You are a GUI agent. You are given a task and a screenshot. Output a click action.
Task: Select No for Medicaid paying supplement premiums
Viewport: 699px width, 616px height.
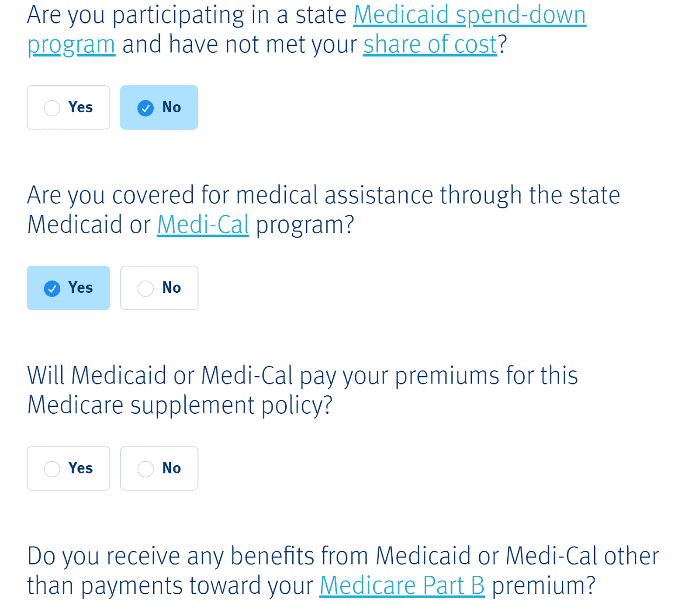click(x=159, y=468)
